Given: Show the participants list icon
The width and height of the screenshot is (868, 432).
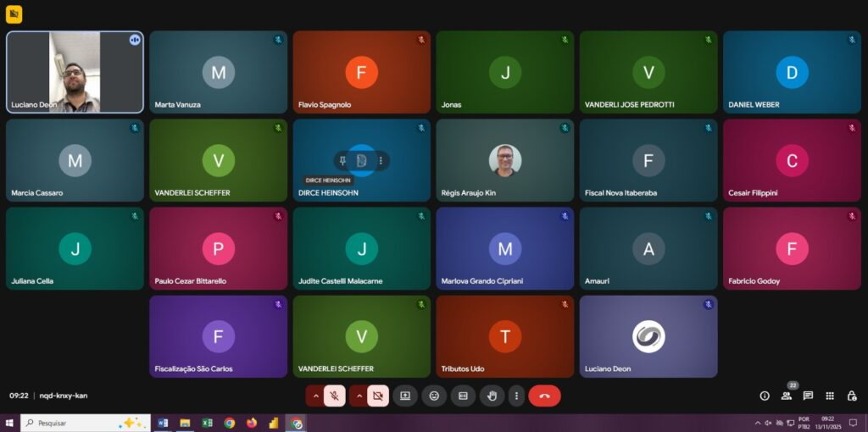Looking at the screenshot, I should coord(786,396).
